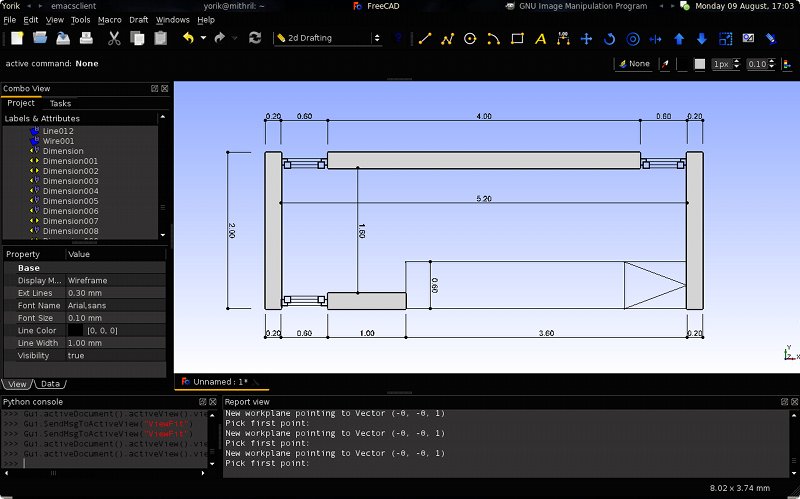The height and width of the screenshot is (499, 800).
Task: Click the Line Color black swatch
Action: (76, 330)
